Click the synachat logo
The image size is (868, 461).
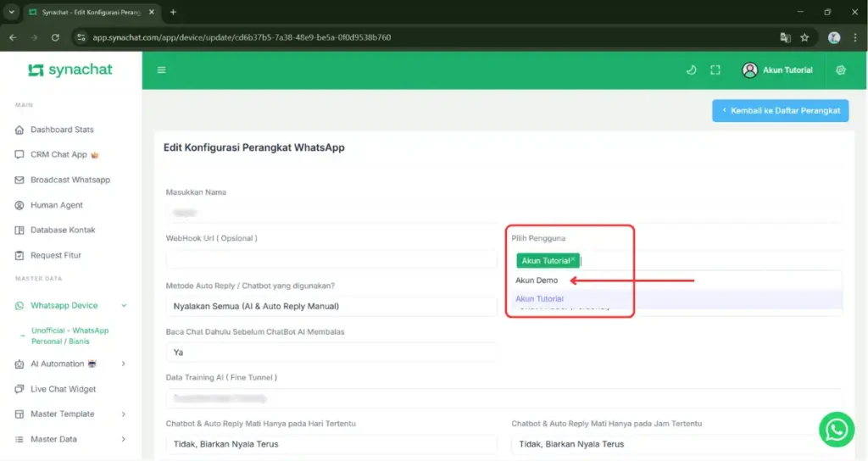[x=70, y=69]
